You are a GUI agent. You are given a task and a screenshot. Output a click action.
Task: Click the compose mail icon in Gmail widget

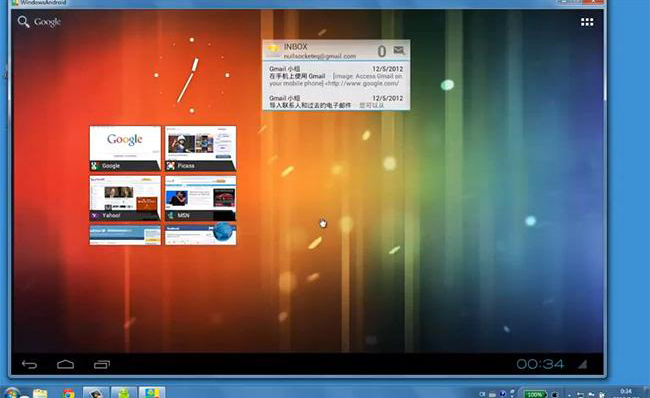(x=399, y=50)
